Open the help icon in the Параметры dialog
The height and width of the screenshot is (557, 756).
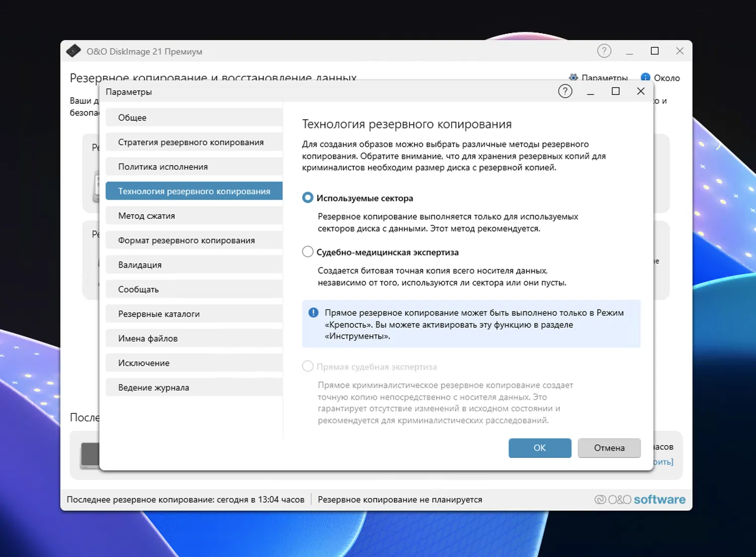565,91
